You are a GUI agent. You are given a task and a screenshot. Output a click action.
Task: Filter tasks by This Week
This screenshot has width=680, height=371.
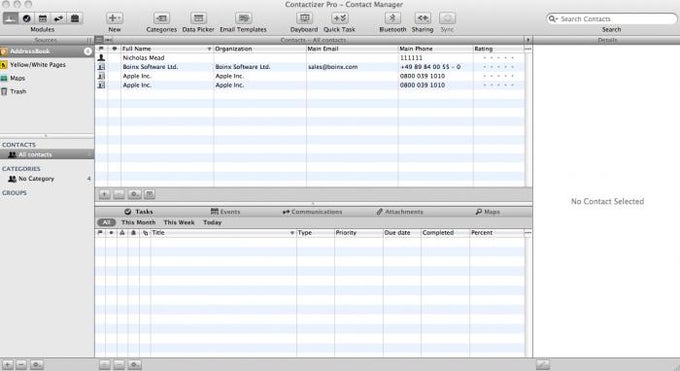pyautogui.click(x=179, y=222)
